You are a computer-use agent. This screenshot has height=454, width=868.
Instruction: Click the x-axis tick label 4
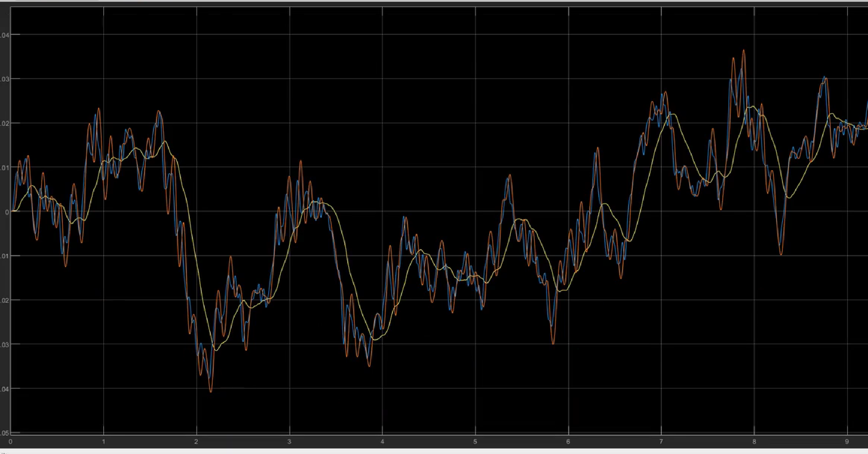(x=382, y=441)
